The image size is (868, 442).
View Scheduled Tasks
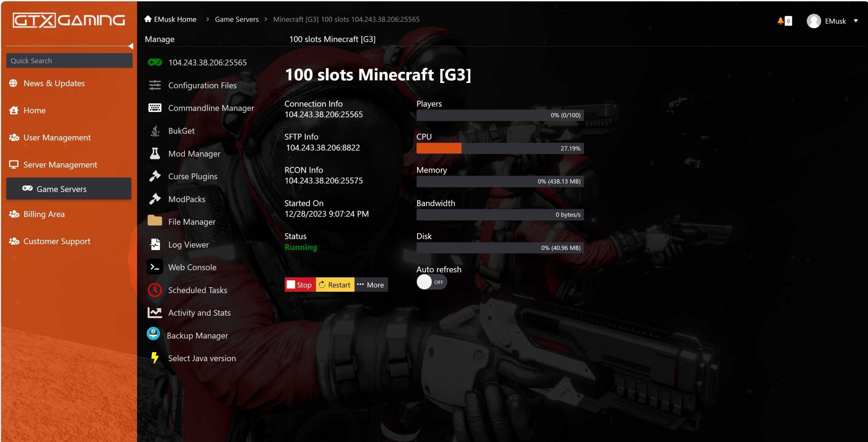(x=198, y=290)
